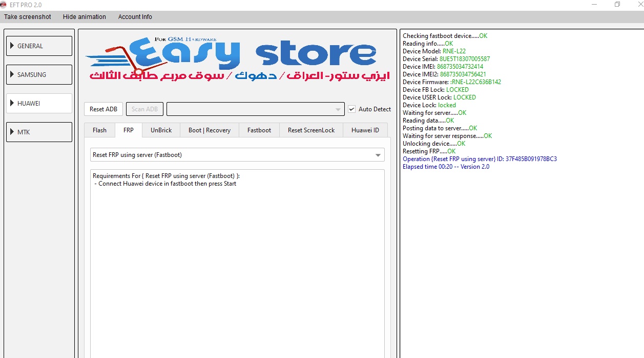Click the Elapsed time 00:20 line
Image resolution: width=644 pixels, height=358 pixels.
click(x=446, y=167)
